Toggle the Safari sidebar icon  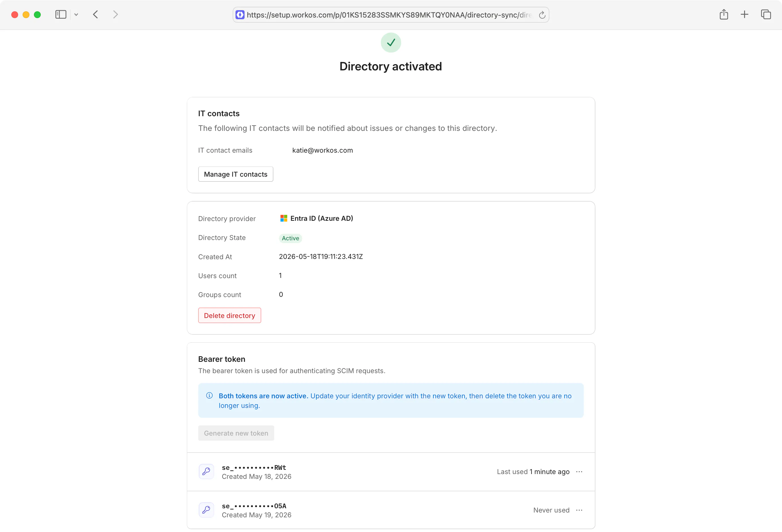[61, 14]
